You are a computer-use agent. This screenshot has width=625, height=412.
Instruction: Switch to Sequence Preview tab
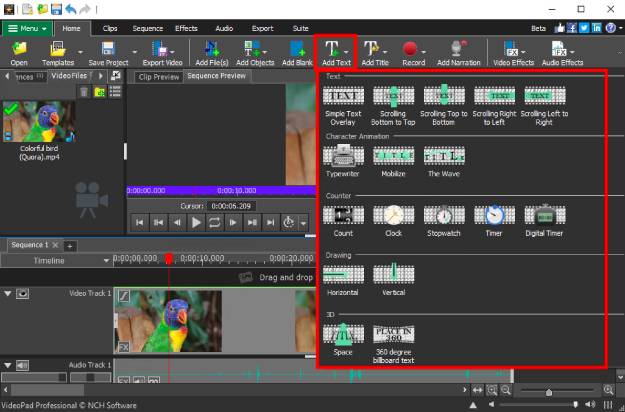217,76
